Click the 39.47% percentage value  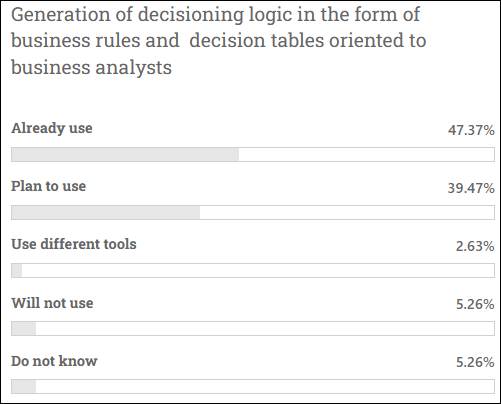tap(471, 188)
